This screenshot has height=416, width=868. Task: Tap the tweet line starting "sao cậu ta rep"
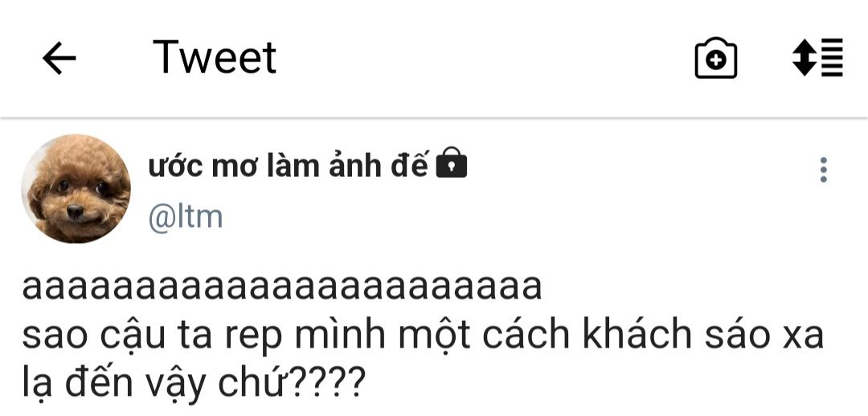point(423,336)
